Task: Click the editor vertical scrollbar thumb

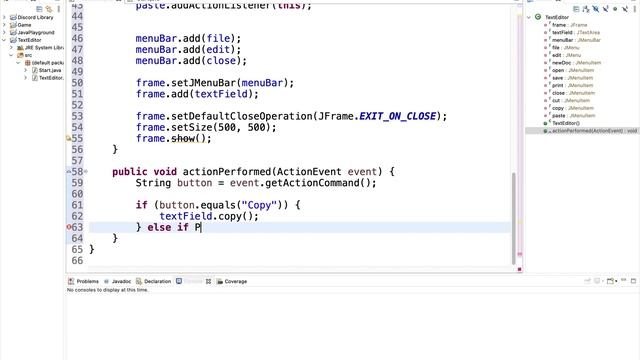Action: click(513, 219)
